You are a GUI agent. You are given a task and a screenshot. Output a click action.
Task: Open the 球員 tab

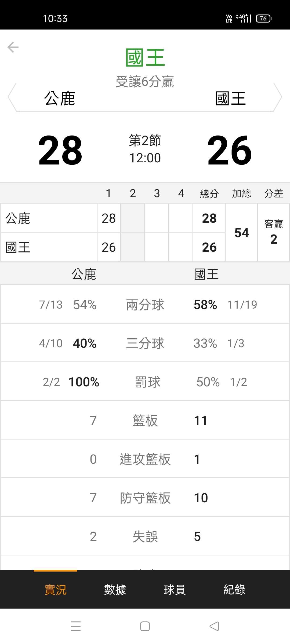pyautogui.click(x=175, y=590)
